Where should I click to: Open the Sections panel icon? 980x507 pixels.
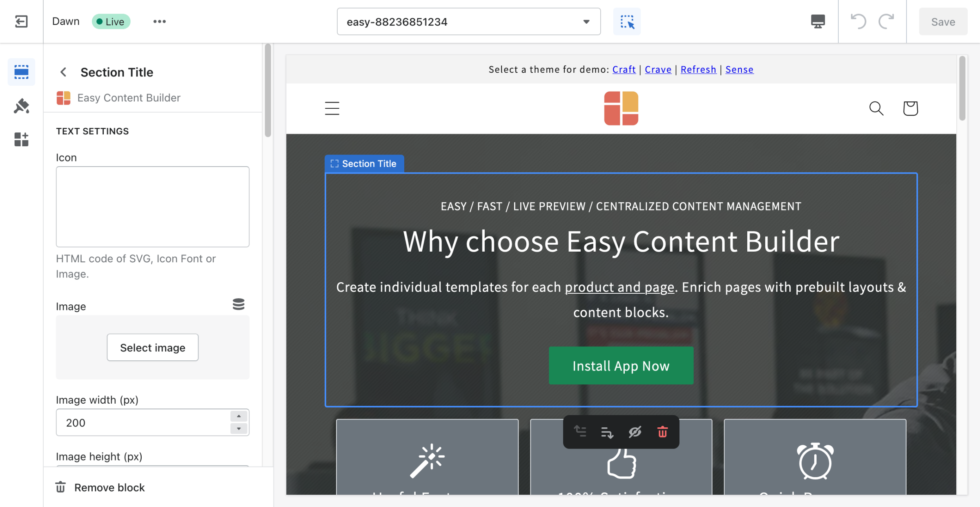click(x=21, y=72)
